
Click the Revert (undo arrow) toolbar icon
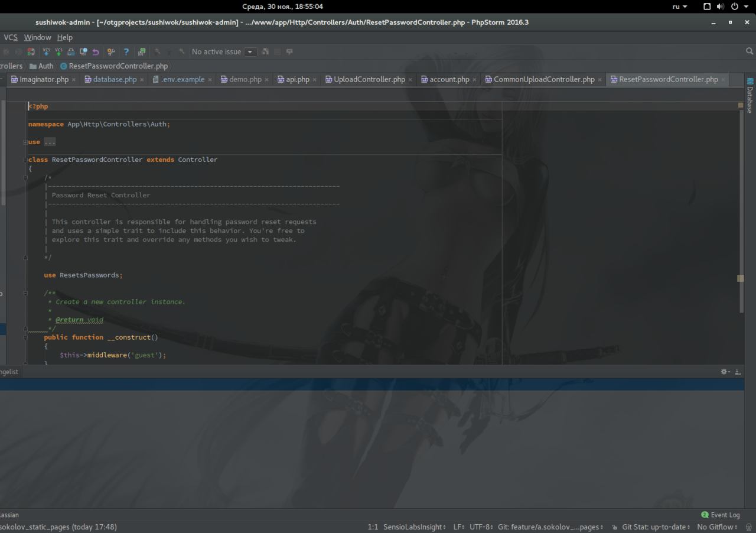96,52
